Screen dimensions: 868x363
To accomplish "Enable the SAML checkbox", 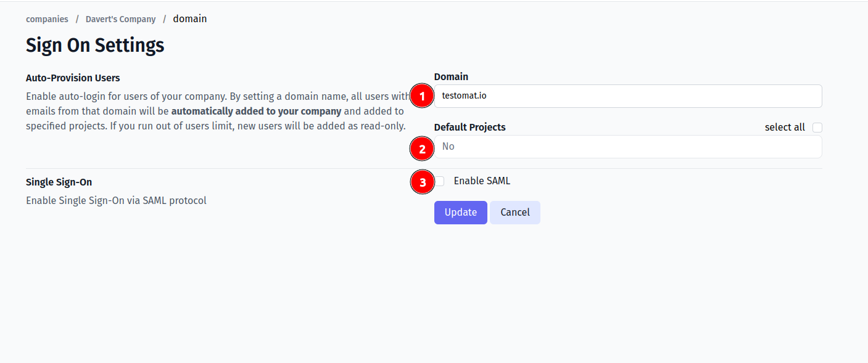I will click(440, 181).
